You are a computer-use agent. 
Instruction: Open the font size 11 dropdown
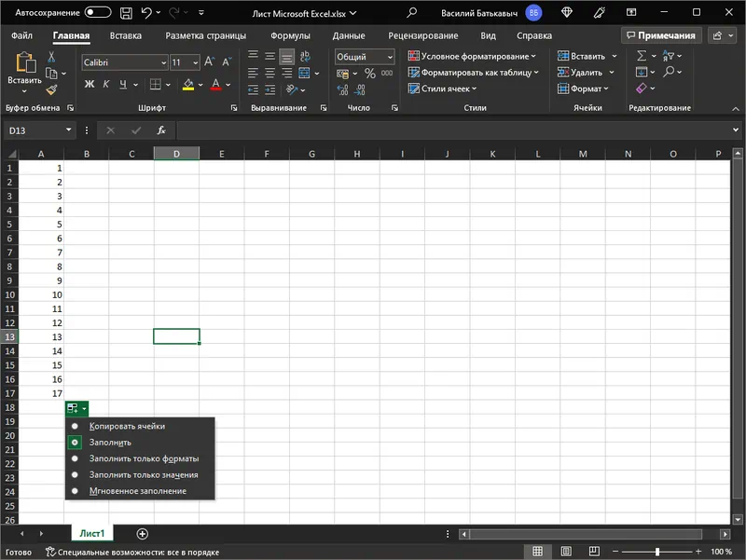(195, 62)
